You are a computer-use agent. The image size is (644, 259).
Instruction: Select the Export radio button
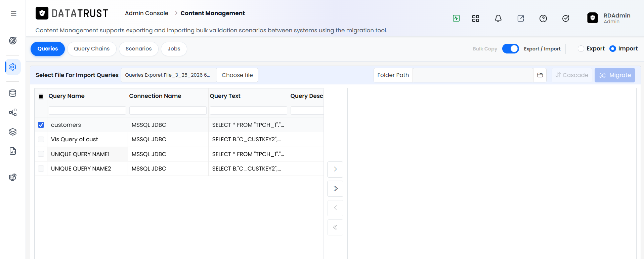(581, 48)
